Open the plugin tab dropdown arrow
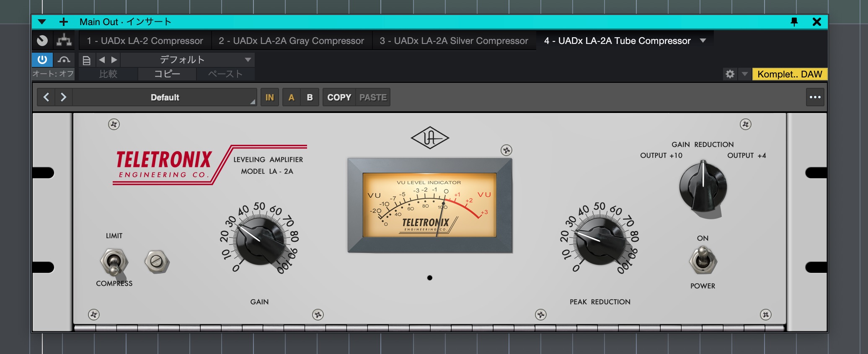 click(703, 41)
